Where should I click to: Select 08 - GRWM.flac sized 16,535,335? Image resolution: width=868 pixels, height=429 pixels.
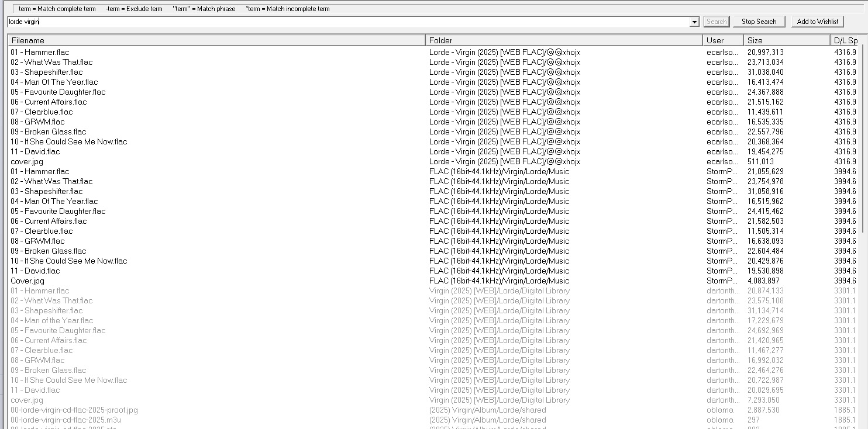(x=37, y=122)
